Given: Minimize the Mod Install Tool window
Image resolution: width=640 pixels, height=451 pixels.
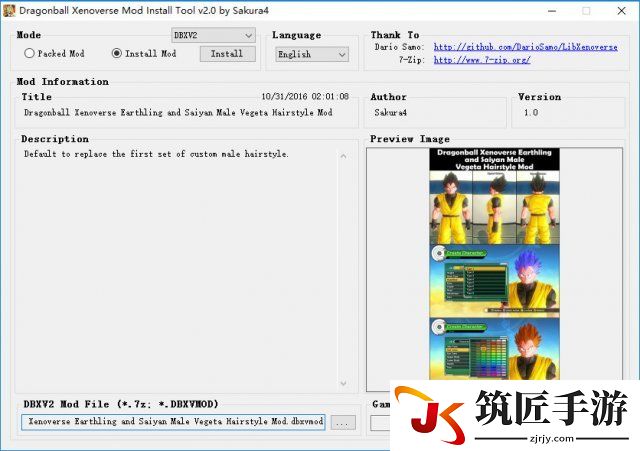Looking at the screenshot, I should pos(552,11).
